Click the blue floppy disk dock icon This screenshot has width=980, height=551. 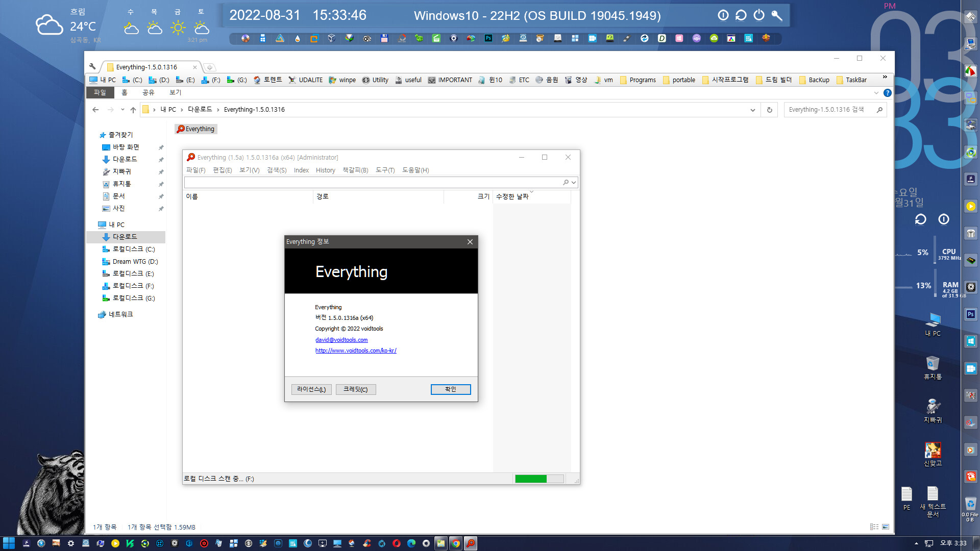pyautogui.click(x=384, y=38)
